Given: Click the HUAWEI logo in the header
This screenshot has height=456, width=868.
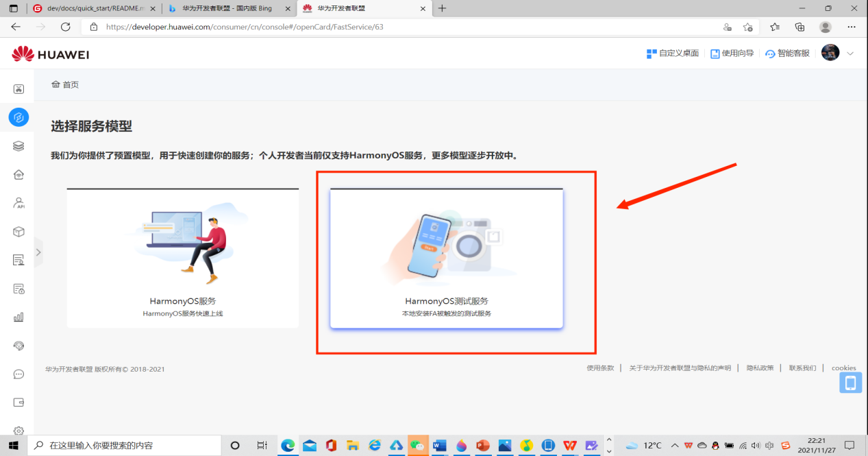Looking at the screenshot, I should click(51, 54).
